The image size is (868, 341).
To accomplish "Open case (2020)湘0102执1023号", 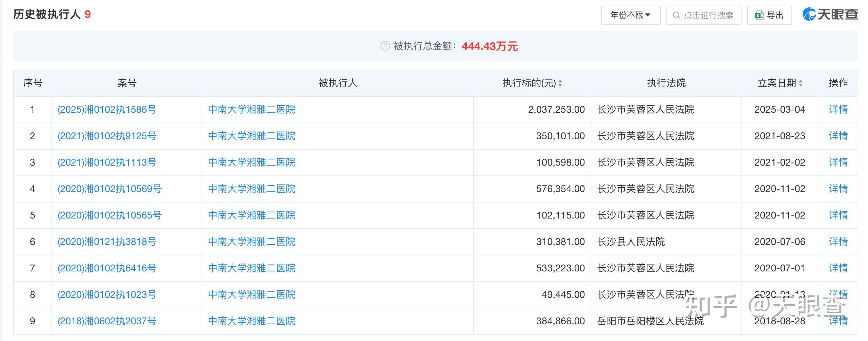I will pyautogui.click(x=107, y=295).
